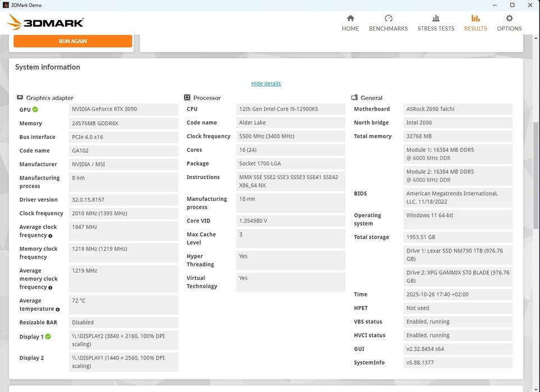Select the value GA102
Viewport: 540px width, 392px height.
pos(123,151)
